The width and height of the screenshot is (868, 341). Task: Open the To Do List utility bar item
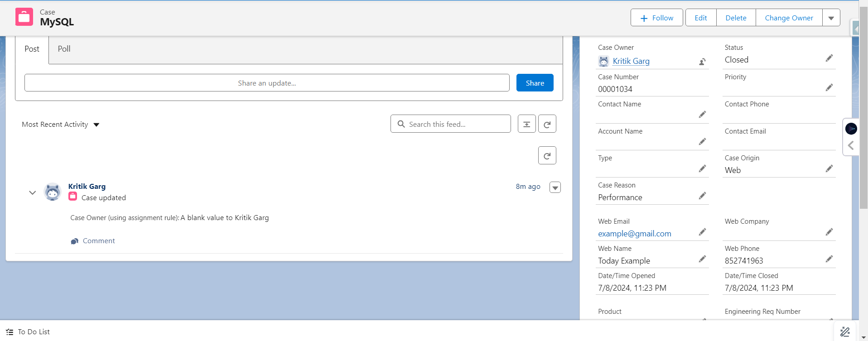tap(28, 332)
